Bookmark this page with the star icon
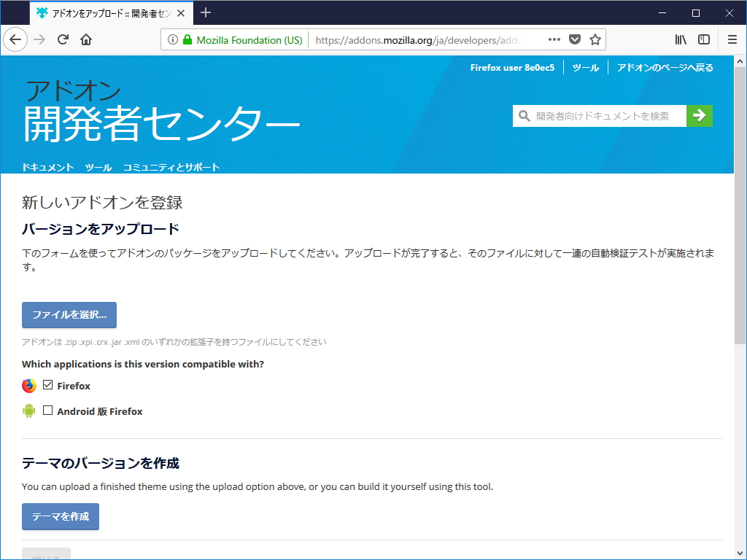747x560 pixels. pos(596,39)
